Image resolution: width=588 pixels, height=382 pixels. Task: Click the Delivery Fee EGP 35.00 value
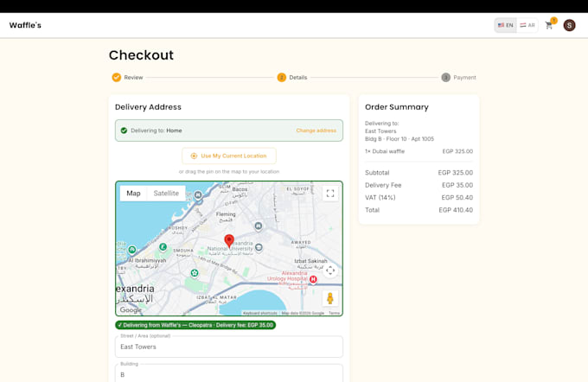click(457, 185)
